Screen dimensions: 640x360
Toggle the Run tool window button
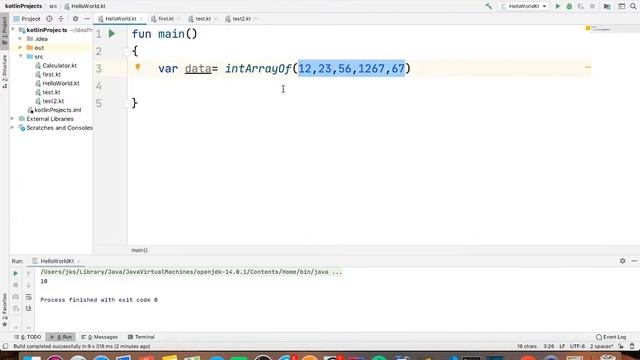[61, 337]
